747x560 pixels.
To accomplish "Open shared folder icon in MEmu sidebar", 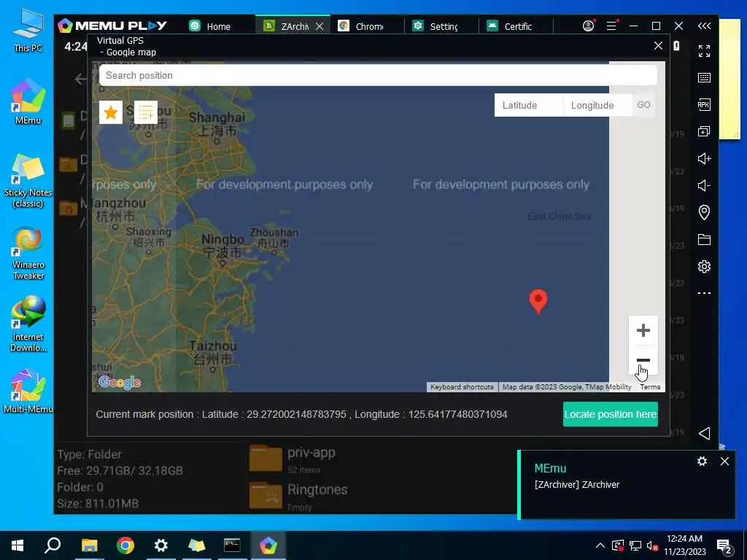I will (x=704, y=239).
